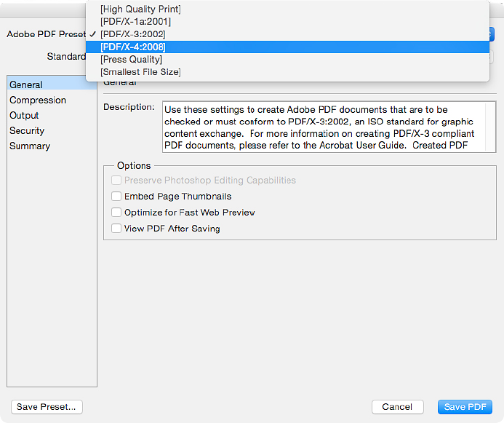Cancel the Save Adobe PDF dialog
Screen dimensions: 504x423
(x=398, y=407)
